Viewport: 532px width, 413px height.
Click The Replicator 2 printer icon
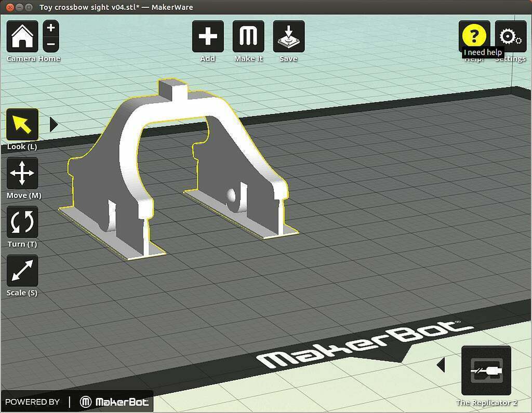point(486,370)
